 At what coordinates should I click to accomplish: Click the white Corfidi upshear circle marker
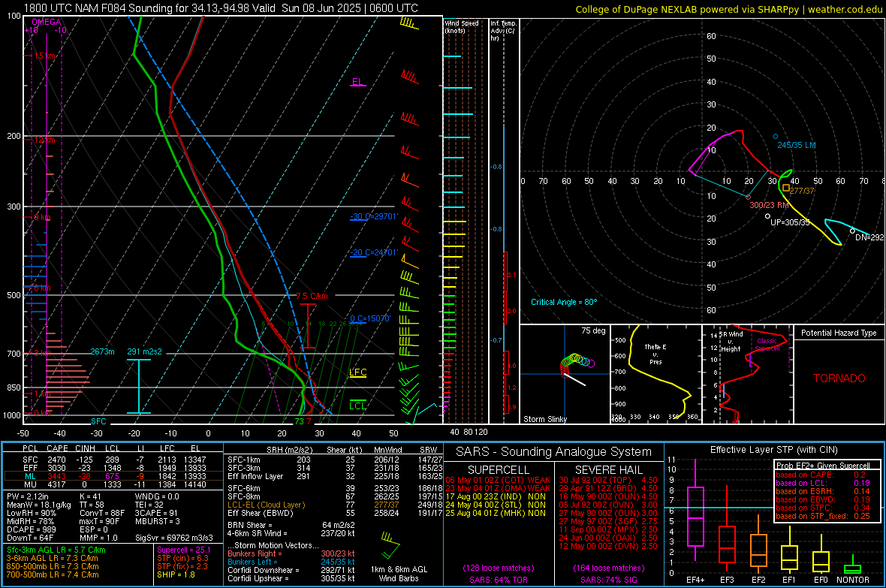[x=767, y=216]
